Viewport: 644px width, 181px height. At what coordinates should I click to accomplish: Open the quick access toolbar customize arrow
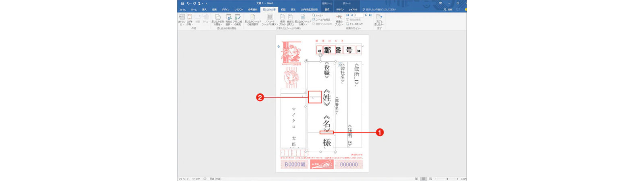click(207, 3)
